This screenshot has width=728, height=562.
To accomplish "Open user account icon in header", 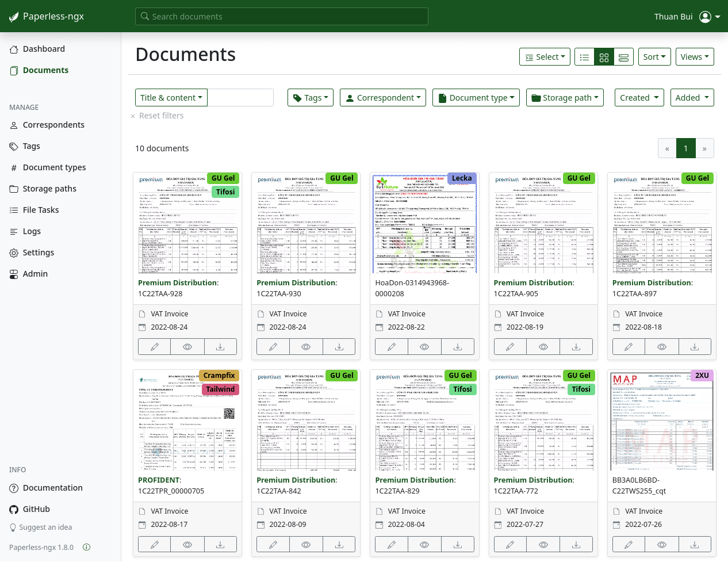I will 705,17.
